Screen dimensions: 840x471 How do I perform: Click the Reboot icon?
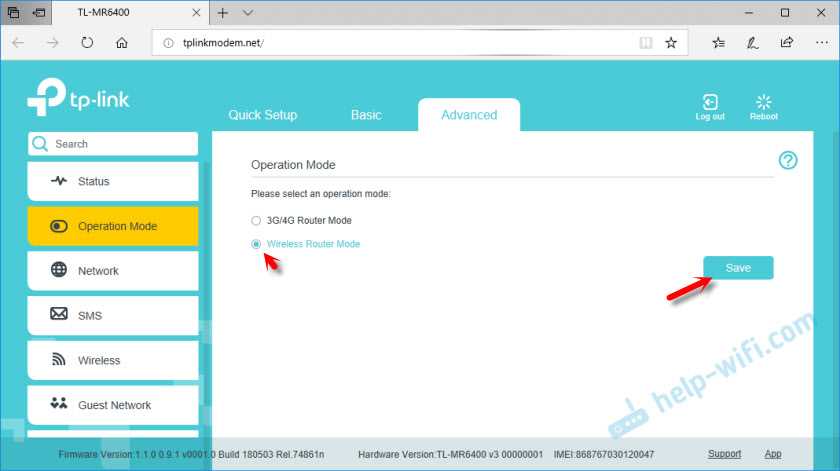763,102
